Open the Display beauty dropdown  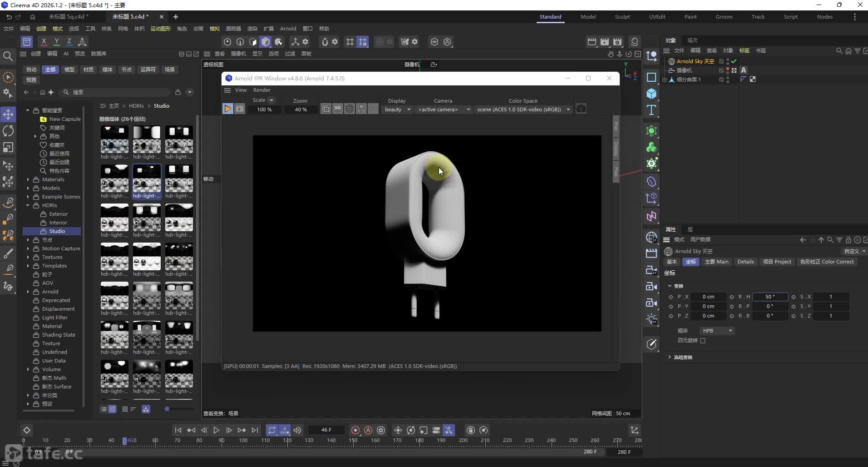pos(397,109)
